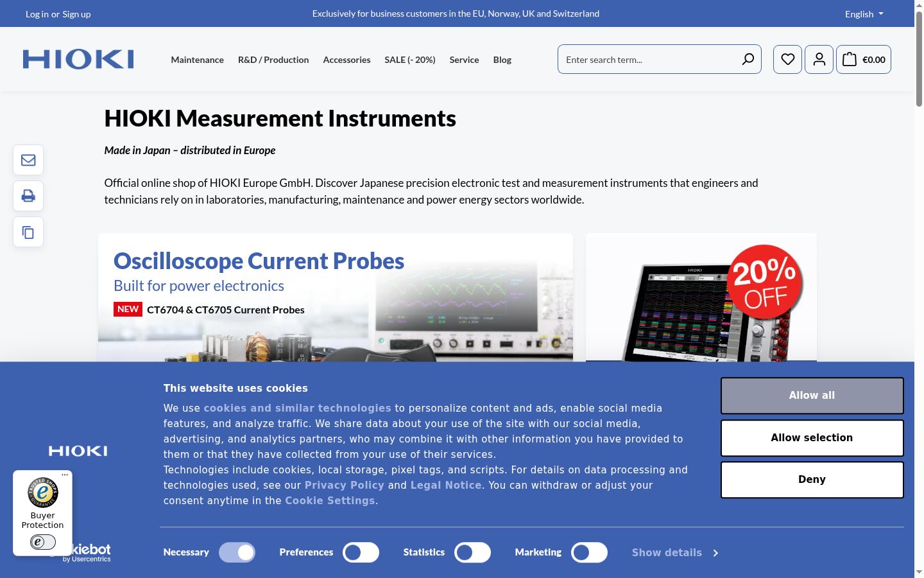Toggle the Necessary cookies switch

pyautogui.click(x=237, y=552)
